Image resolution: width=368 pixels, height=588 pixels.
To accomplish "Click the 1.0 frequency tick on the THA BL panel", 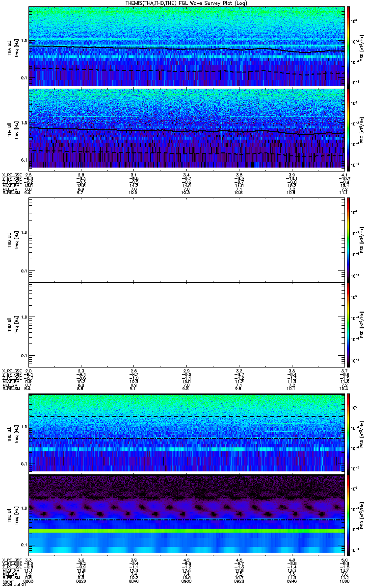I will pos(24,41).
